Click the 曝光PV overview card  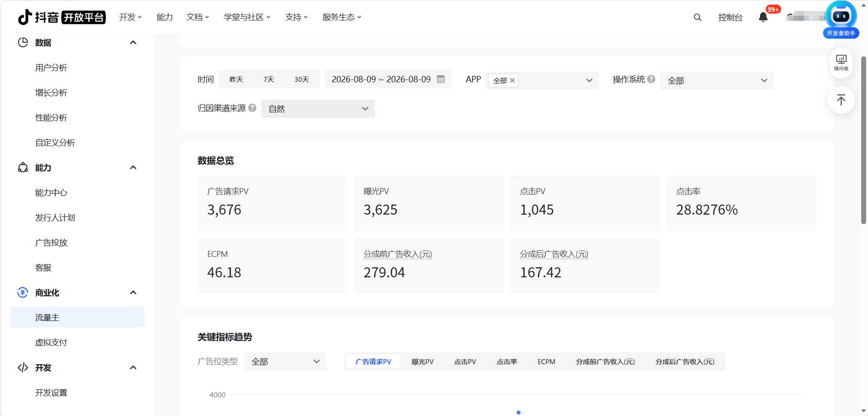[x=429, y=203]
